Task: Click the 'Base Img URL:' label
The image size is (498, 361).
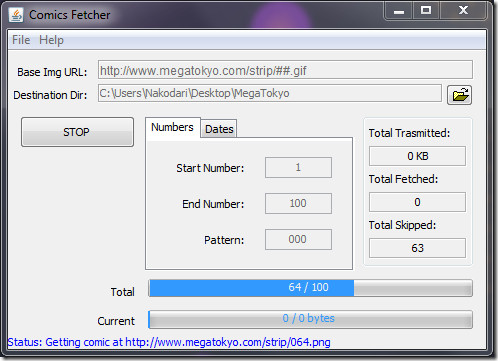Action: point(52,72)
